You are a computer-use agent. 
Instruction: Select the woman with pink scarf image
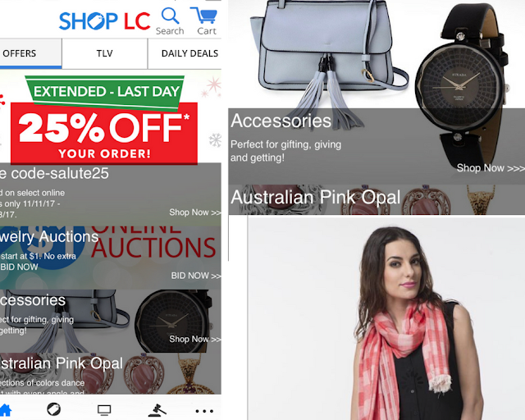click(386, 318)
